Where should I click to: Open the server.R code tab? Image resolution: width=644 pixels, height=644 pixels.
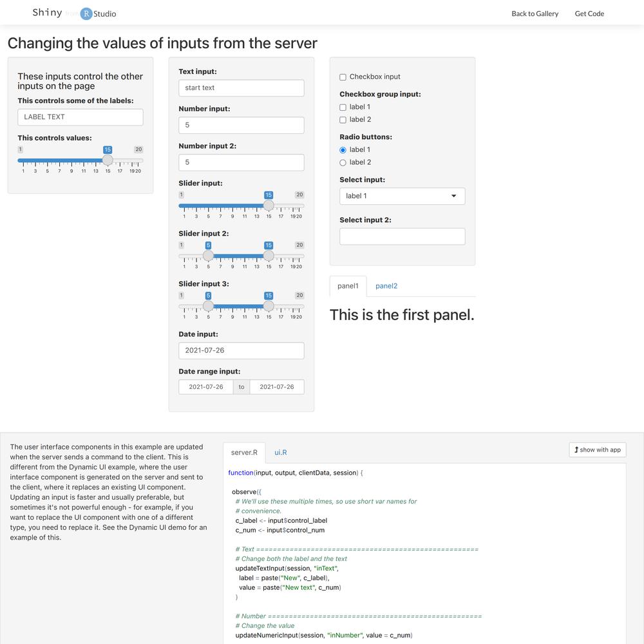pos(244,453)
